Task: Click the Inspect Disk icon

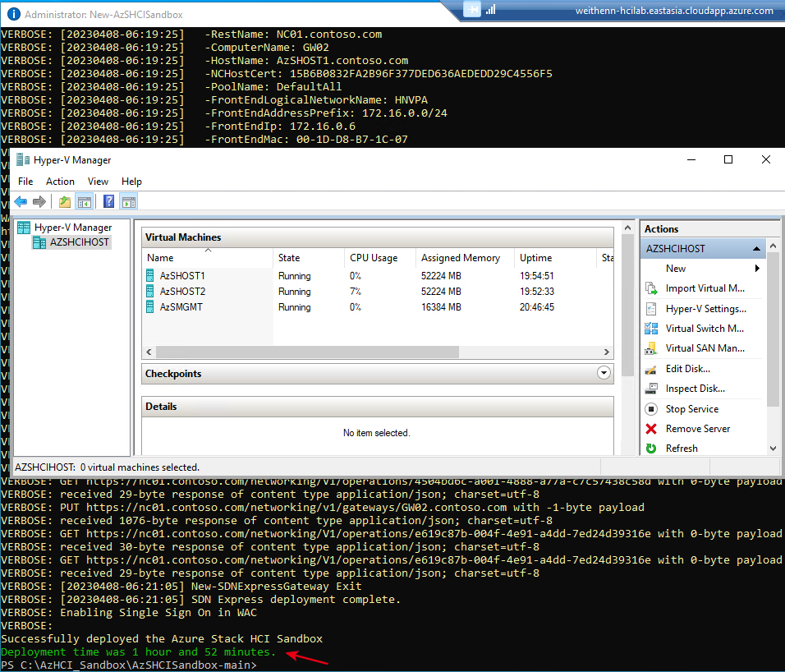Action: point(651,389)
